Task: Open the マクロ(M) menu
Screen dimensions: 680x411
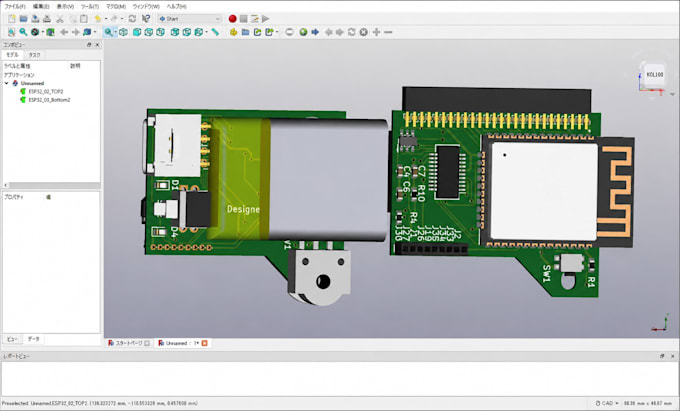Action: tap(116, 7)
